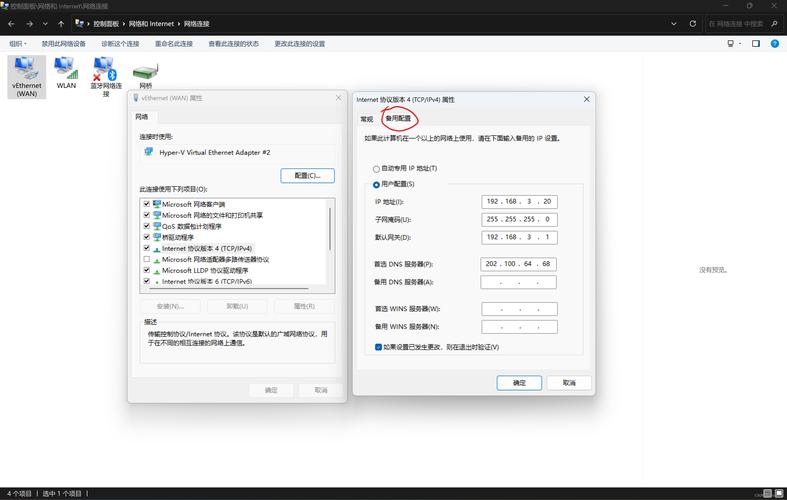Switch to the 备用配置 tab
This screenshot has width=787, height=500.
point(398,118)
